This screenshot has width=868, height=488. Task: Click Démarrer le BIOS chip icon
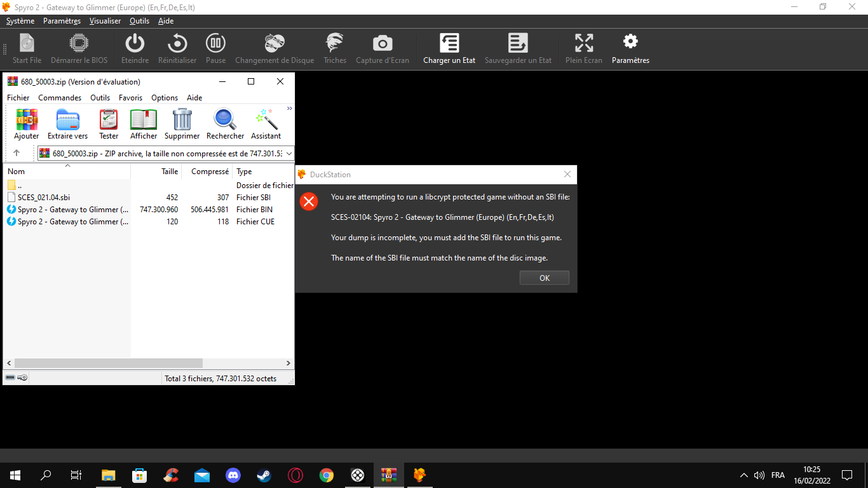click(79, 43)
